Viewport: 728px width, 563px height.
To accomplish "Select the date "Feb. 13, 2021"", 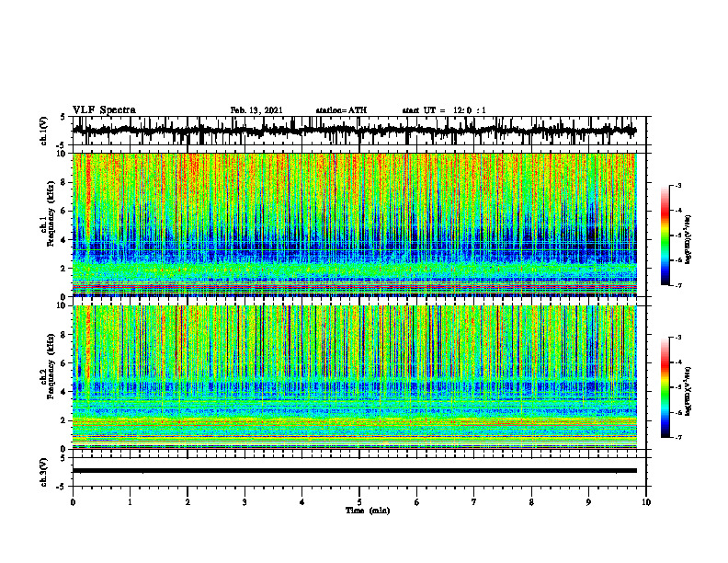I will (x=256, y=110).
